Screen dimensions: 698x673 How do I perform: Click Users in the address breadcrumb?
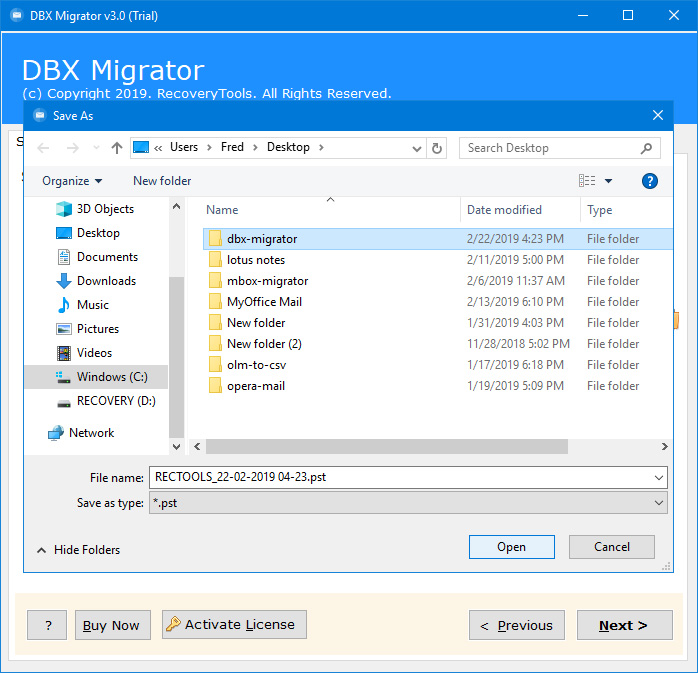pos(184,147)
